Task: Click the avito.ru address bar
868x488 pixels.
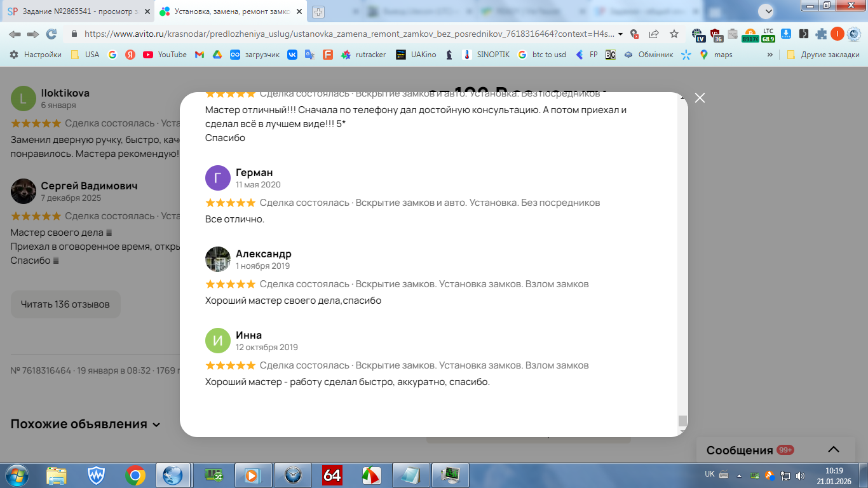Action: 348,34
